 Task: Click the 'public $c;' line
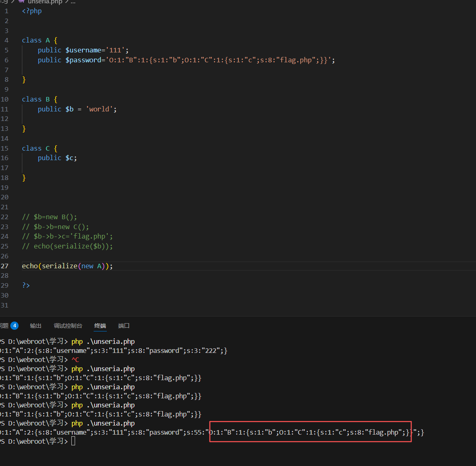click(57, 158)
